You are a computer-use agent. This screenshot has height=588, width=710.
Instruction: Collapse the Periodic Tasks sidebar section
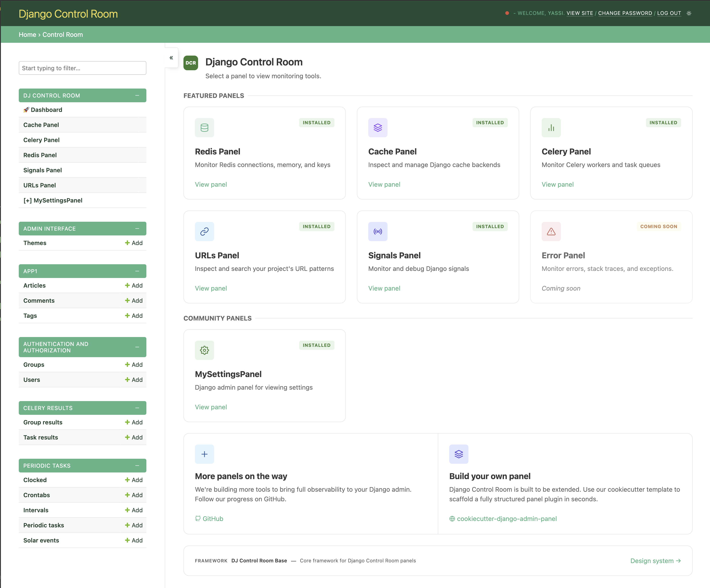pyautogui.click(x=137, y=466)
